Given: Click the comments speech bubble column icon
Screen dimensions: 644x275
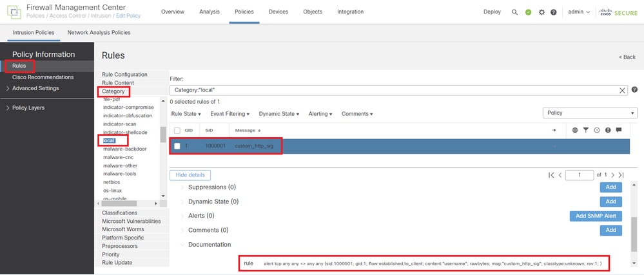Looking at the screenshot, I should [x=619, y=130].
